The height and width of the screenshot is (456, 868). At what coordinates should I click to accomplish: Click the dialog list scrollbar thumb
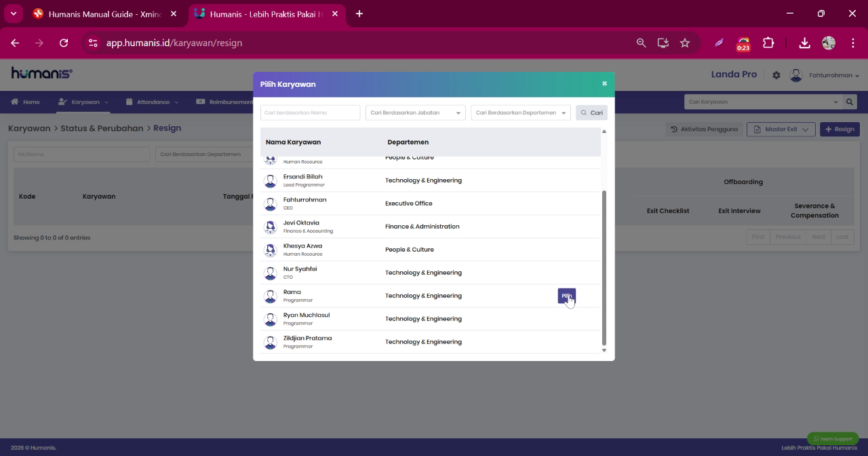point(604,268)
